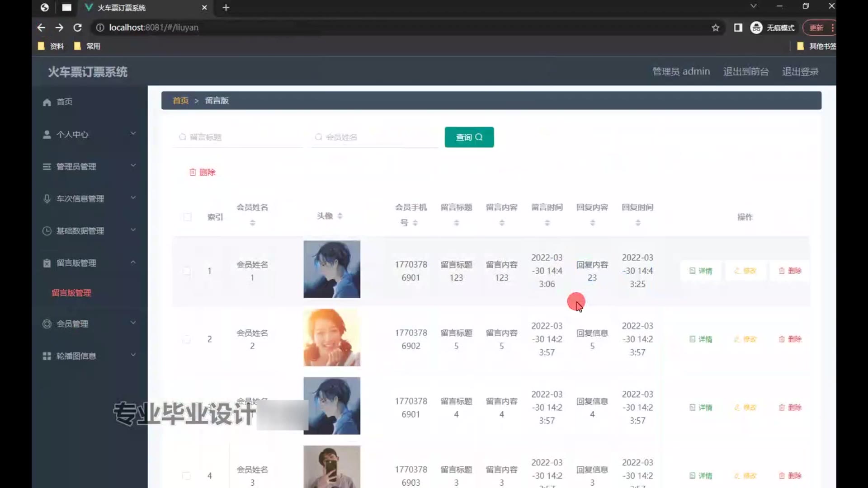Click the list icon for 管理员管理
Screen dimensions: 868x488
click(x=47, y=167)
